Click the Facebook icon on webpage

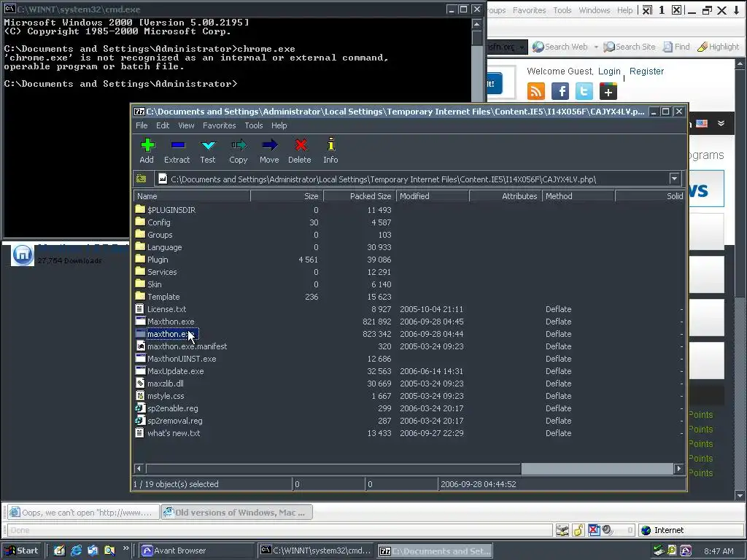coord(560,91)
